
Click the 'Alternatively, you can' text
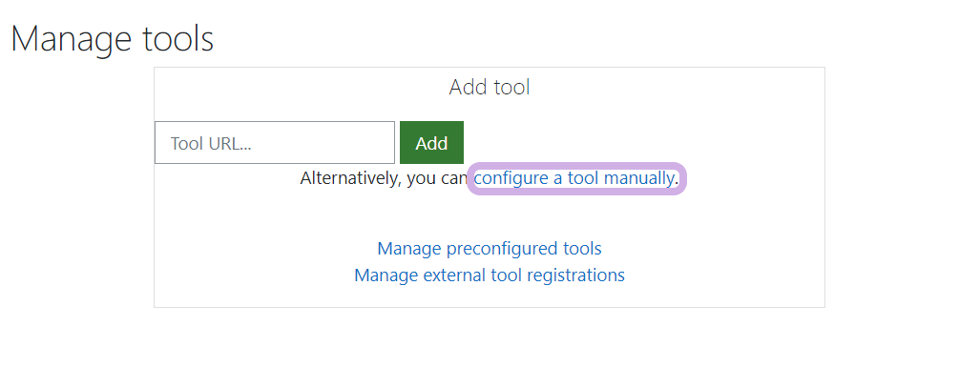[385, 178]
